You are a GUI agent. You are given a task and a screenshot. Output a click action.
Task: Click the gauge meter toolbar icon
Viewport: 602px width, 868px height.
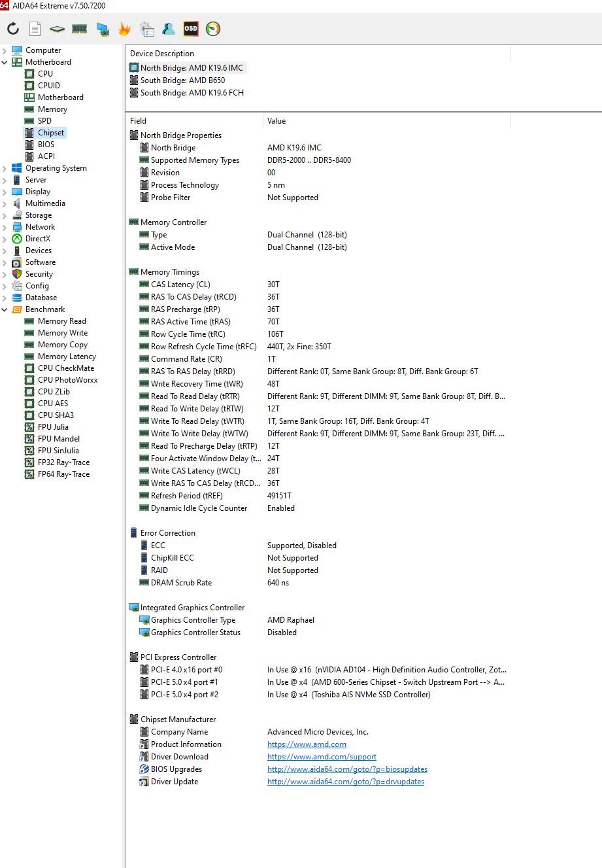[213, 29]
